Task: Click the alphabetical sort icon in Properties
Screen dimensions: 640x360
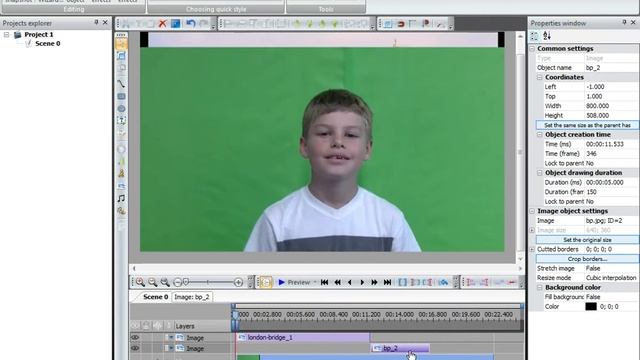Action: [x=547, y=36]
